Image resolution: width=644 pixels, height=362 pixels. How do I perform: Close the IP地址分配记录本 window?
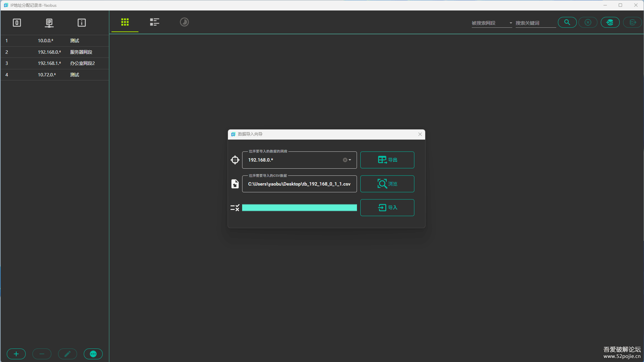click(636, 5)
